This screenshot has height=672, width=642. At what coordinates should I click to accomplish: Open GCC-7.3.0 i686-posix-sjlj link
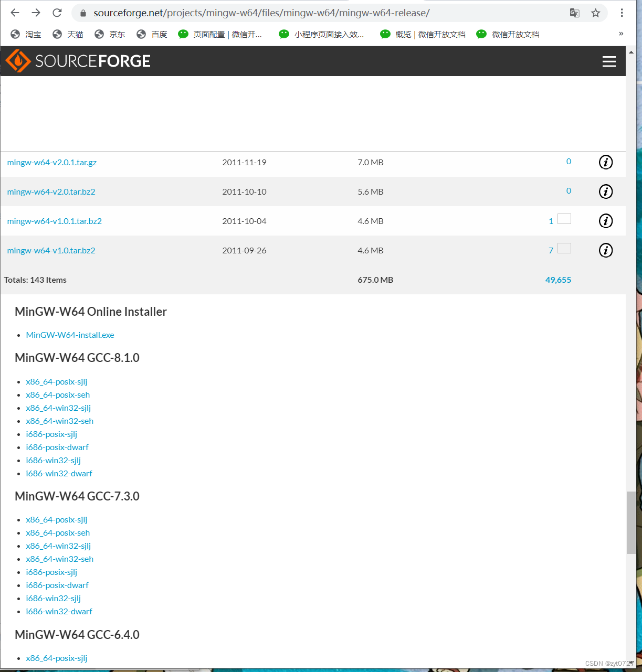click(x=51, y=572)
